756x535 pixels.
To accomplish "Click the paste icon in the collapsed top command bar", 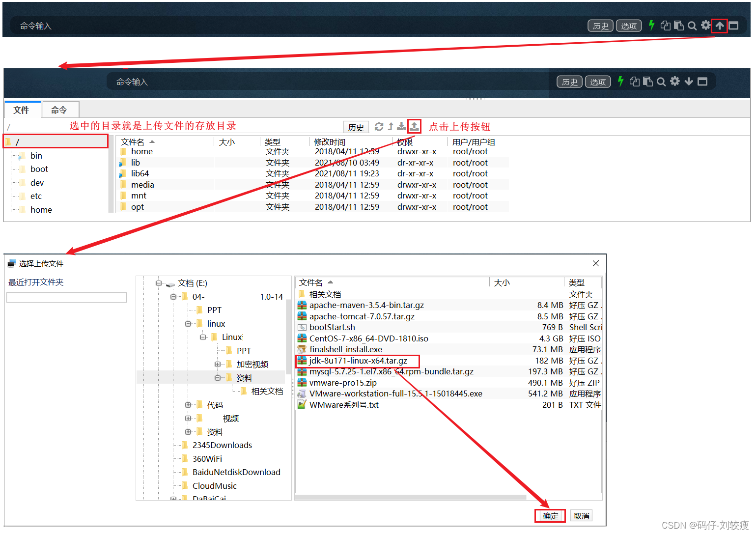I will point(679,26).
